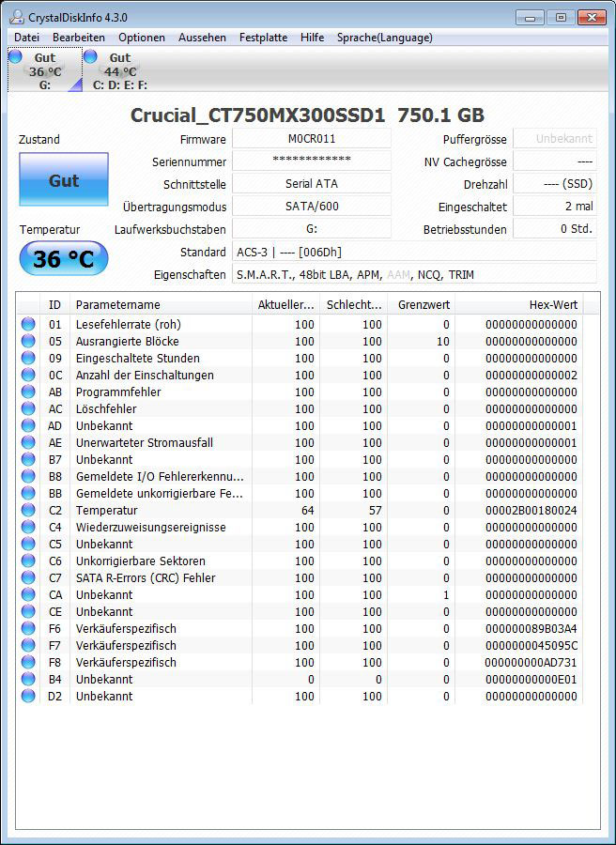Select hex value 000000089B03A4
Screen dimensions: 616x845
pos(531,628)
